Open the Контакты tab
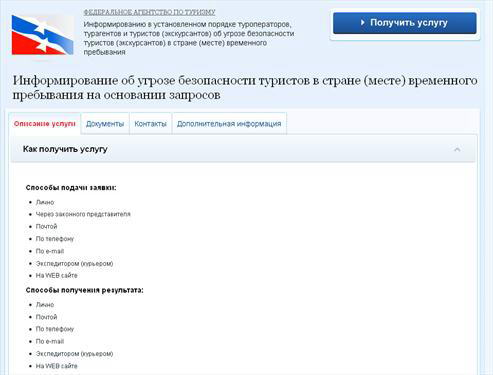Image resolution: width=493 pixels, height=375 pixels. [x=150, y=124]
